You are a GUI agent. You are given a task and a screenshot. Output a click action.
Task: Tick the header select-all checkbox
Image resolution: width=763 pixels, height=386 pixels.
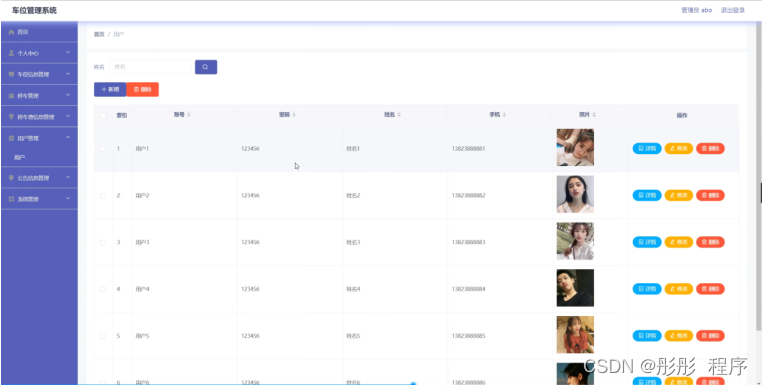tap(103, 115)
